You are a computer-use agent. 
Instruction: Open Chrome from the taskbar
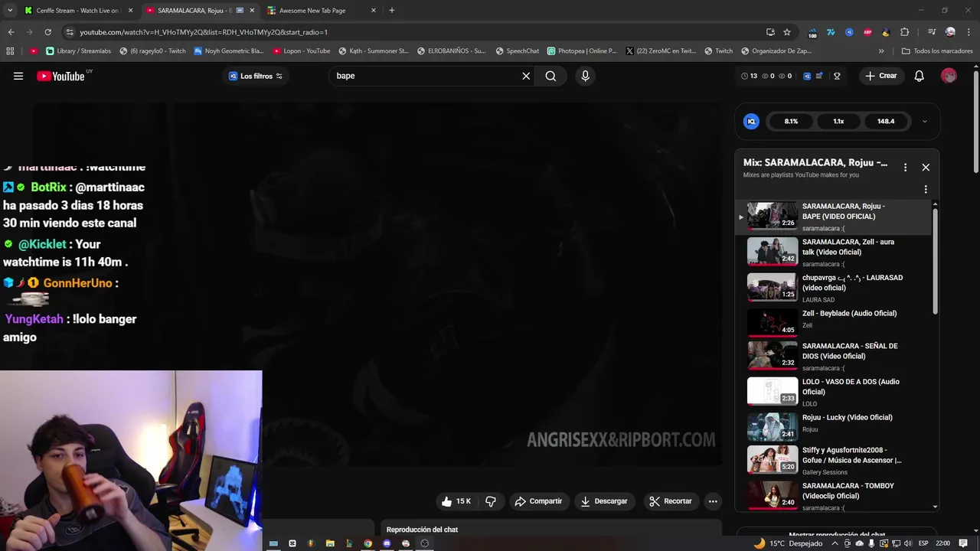coord(367,543)
